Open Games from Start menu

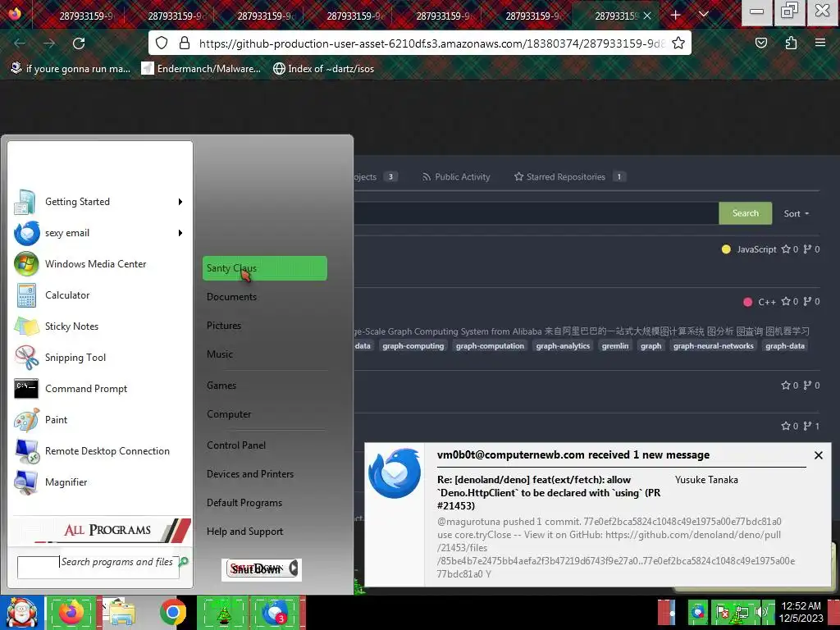(221, 386)
